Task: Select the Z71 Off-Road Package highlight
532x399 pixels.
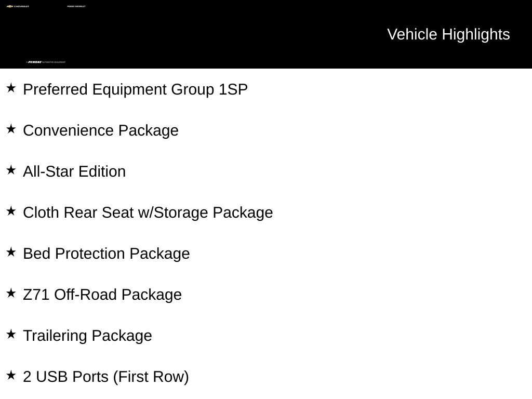Action: pyautogui.click(x=102, y=295)
